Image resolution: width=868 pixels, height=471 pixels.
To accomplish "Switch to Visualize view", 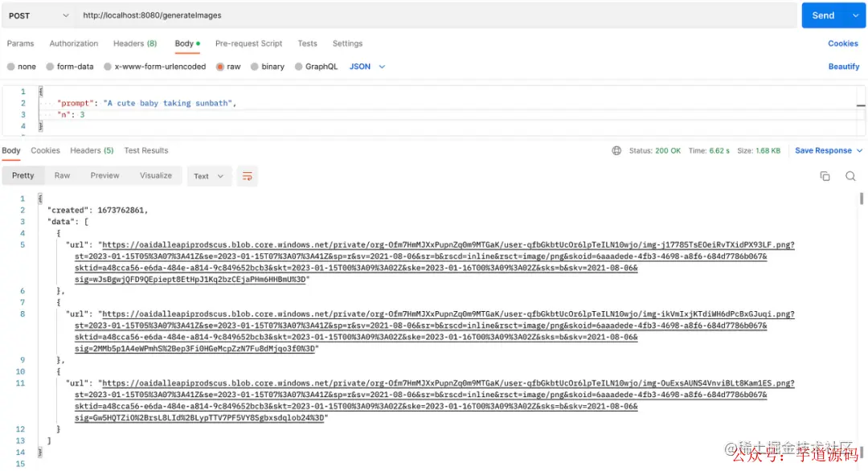I will click(x=156, y=175).
